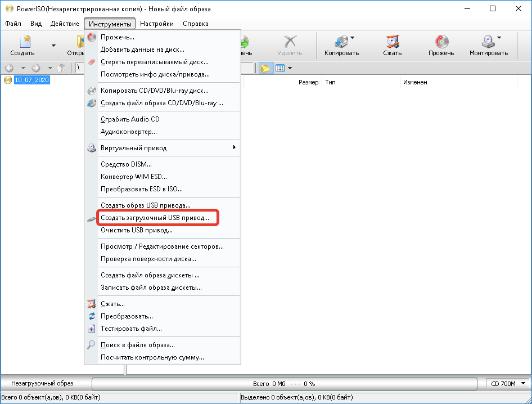Open the Действие menu
532x404 pixels.
pyautogui.click(x=65, y=24)
